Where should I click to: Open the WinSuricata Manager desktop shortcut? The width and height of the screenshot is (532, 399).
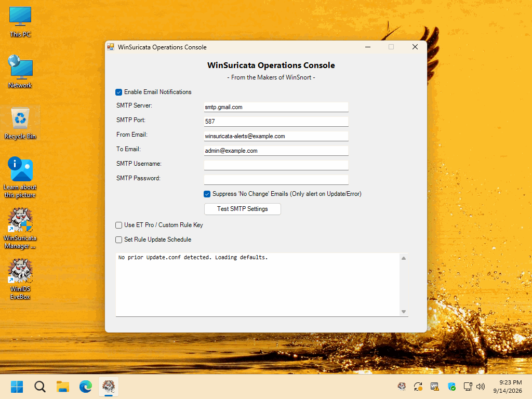point(20,228)
